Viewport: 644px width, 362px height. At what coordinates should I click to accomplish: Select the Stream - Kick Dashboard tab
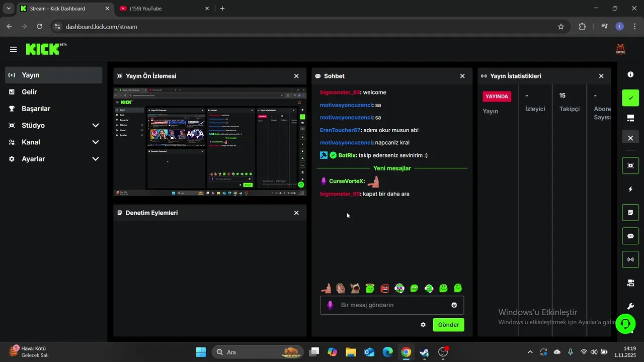(x=65, y=9)
